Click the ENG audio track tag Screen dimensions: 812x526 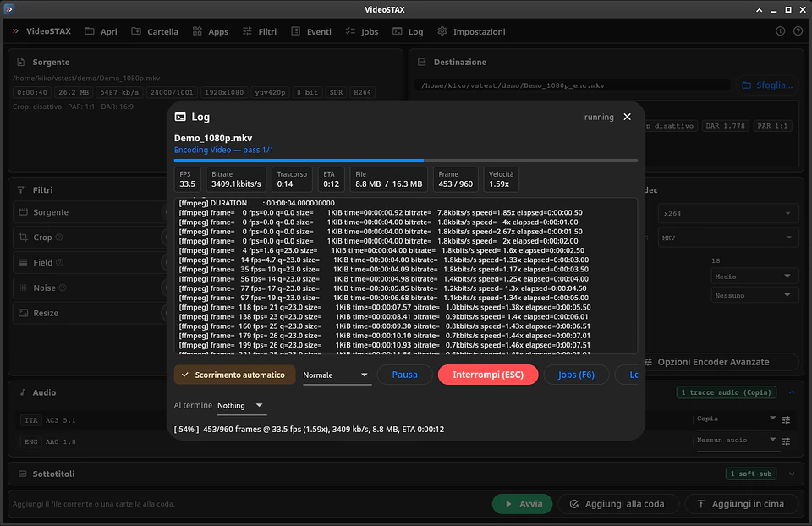[31, 442]
